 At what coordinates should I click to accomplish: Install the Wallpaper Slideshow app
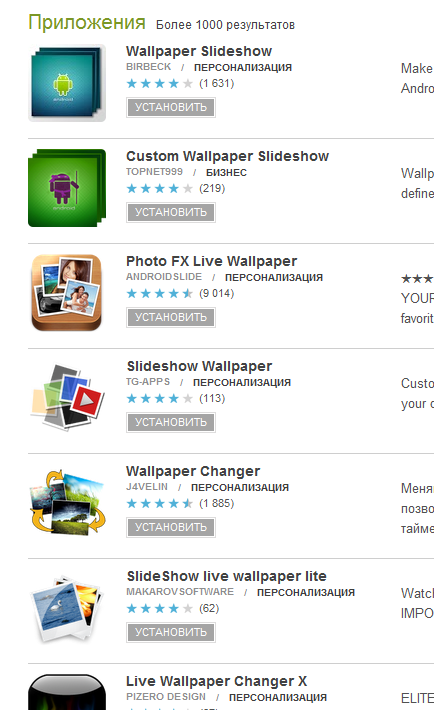(171, 107)
